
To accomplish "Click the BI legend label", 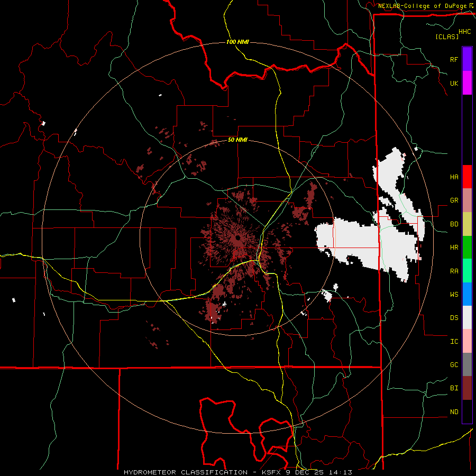I will click(454, 388).
